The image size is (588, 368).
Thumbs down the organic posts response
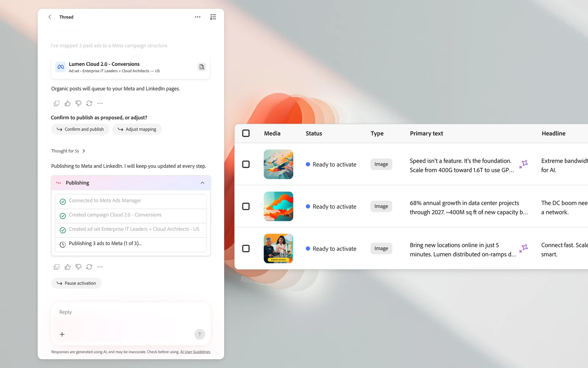click(x=78, y=103)
